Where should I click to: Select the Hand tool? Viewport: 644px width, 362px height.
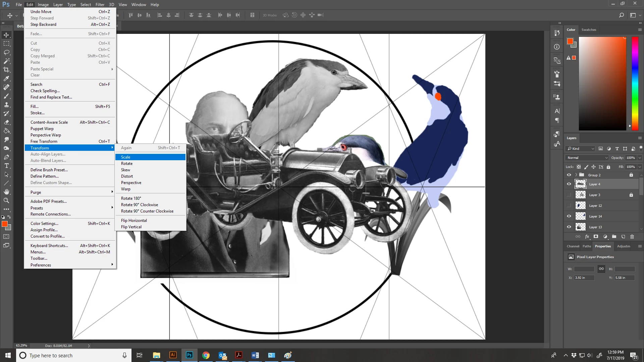[x=6, y=192]
